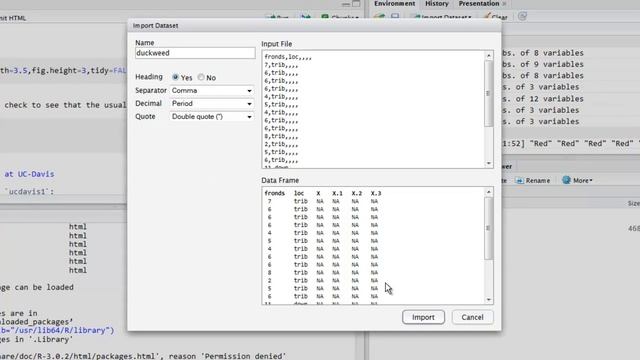640x360 pixels.
Task: Click the 'at UC-Davis' text in editor
Action: (29, 174)
